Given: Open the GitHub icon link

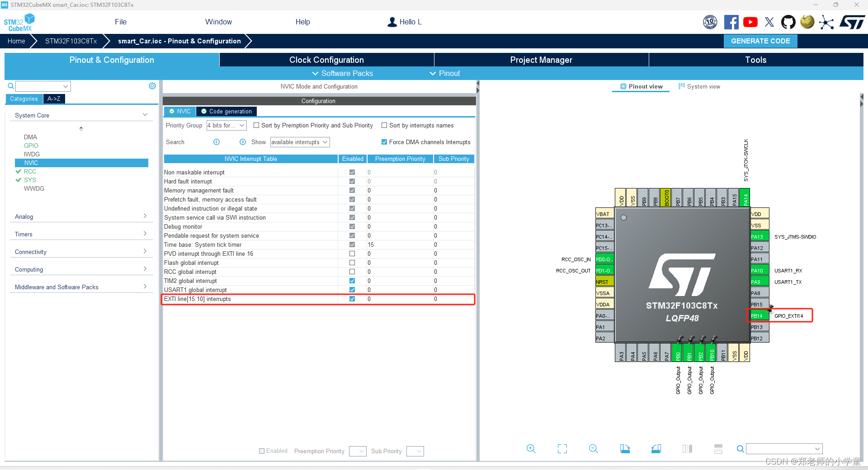Looking at the screenshot, I should 788,22.
